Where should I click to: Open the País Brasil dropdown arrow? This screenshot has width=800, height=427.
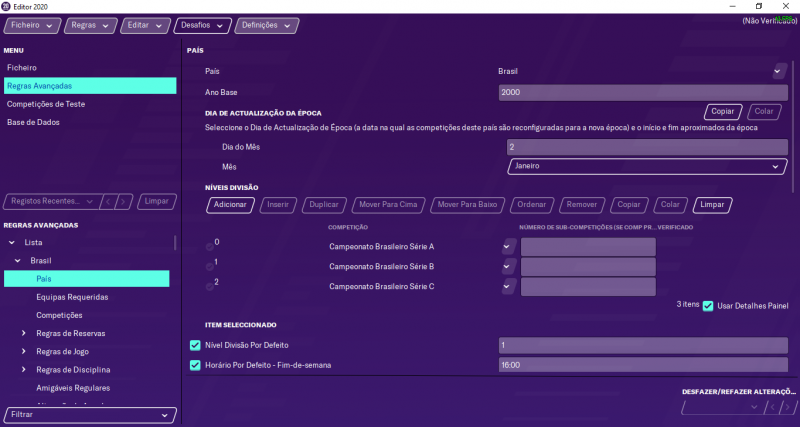[x=779, y=71]
